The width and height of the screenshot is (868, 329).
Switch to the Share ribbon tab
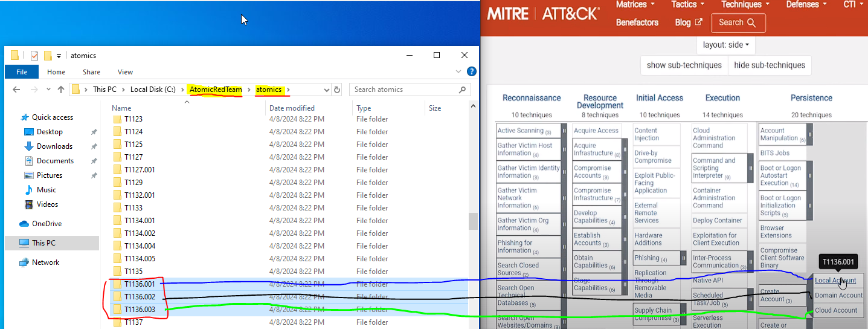pyautogui.click(x=92, y=72)
